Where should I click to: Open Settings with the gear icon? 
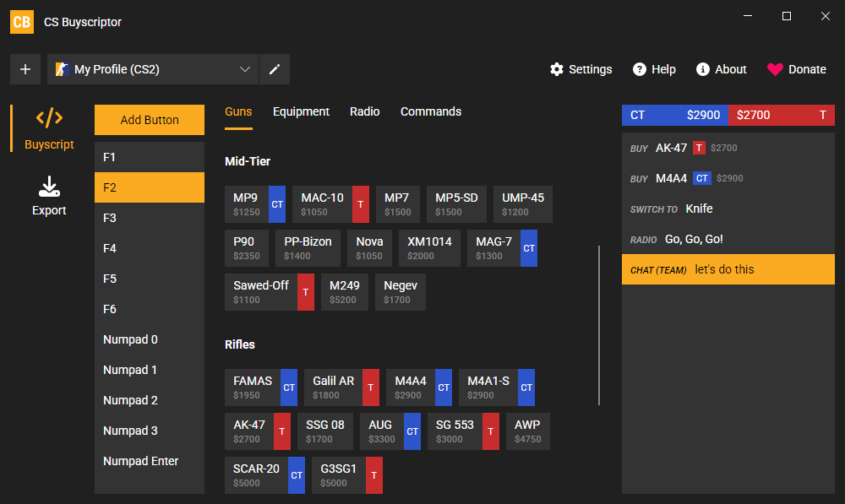point(581,69)
